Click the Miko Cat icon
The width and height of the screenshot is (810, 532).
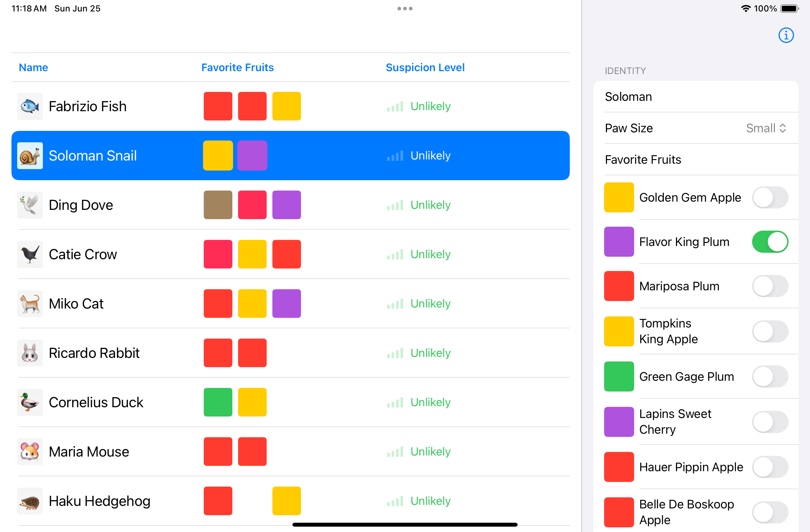click(30, 304)
